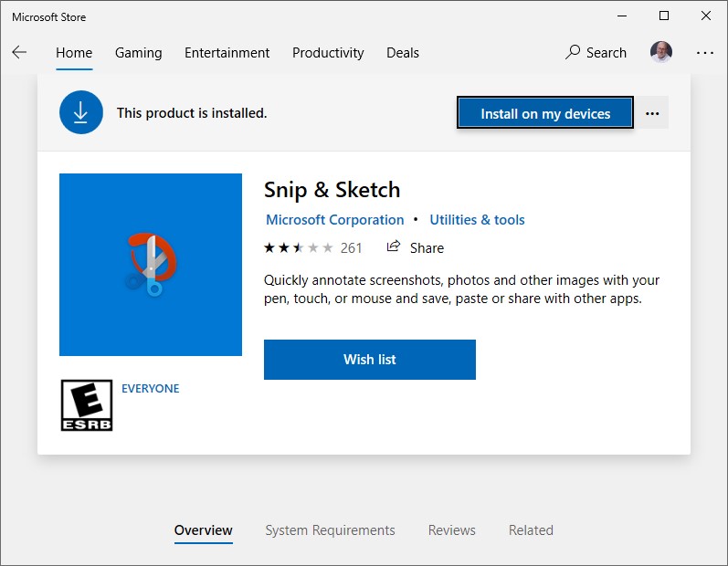View the System Requirements tab
This screenshot has height=566, width=728.
(330, 529)
